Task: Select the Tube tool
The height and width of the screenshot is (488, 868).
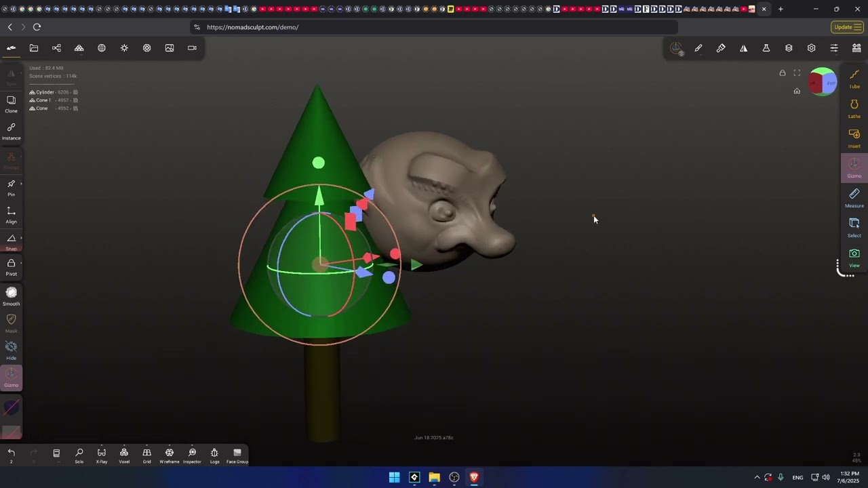Action: 854,78
